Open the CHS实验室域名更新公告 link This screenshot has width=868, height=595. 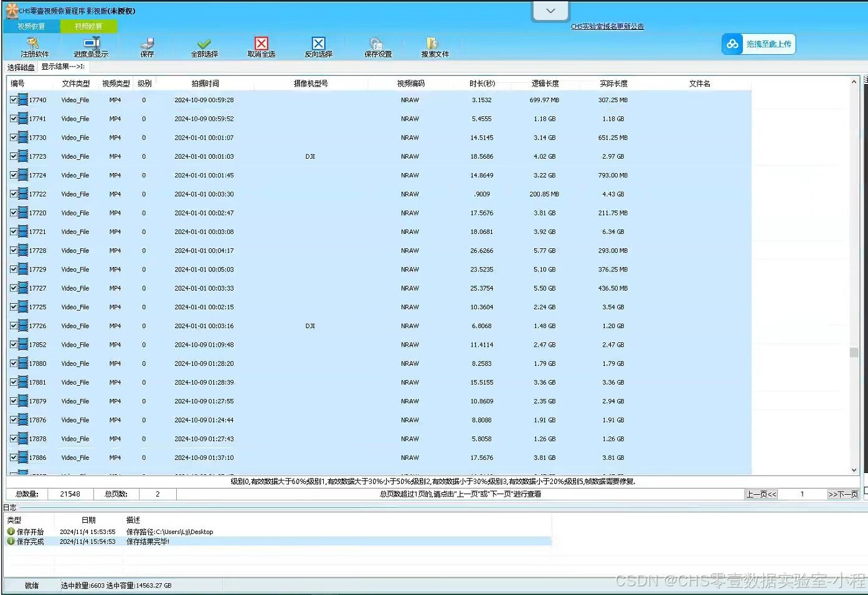[x=607, y=26]
